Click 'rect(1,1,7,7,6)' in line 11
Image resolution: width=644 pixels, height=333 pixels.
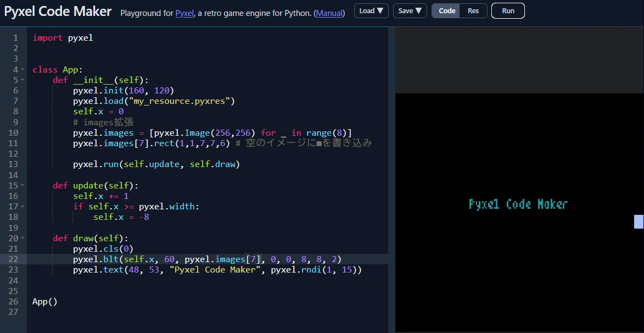[192, 143]
